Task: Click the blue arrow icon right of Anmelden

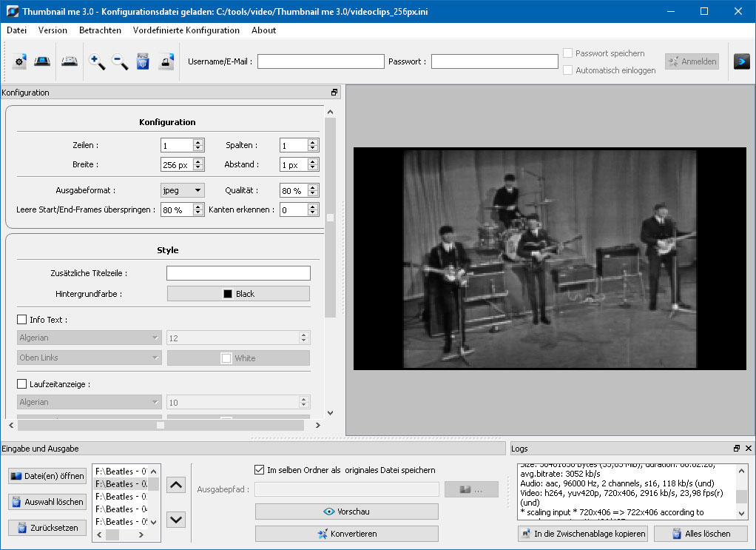Action: [x=741, y=61]
